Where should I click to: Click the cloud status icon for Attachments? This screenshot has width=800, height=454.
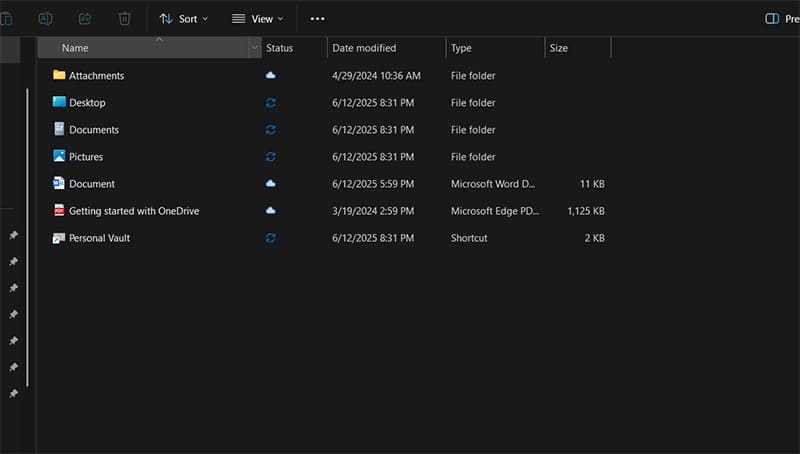point(271,75)
